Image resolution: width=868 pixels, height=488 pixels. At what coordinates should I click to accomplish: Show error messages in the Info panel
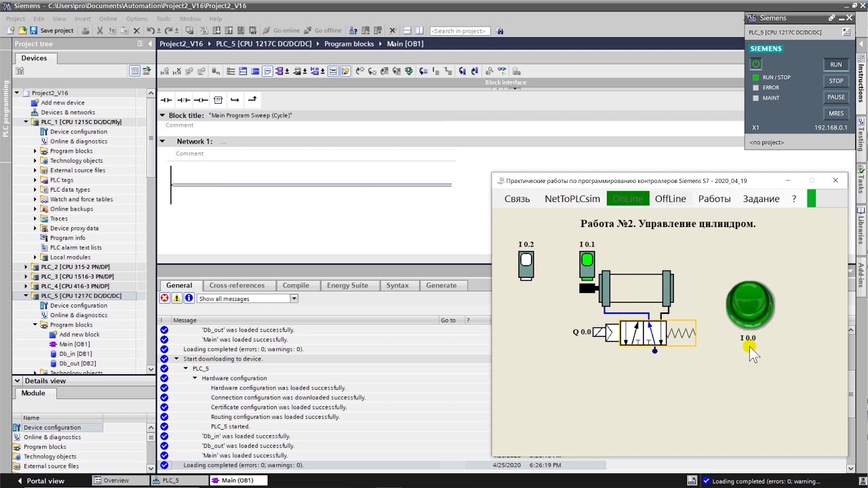click(165, 298)
